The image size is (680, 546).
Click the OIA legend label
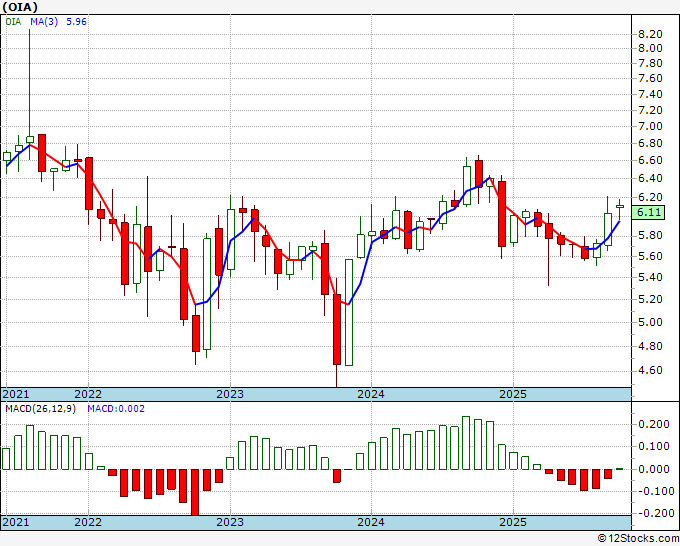(13, 21)
